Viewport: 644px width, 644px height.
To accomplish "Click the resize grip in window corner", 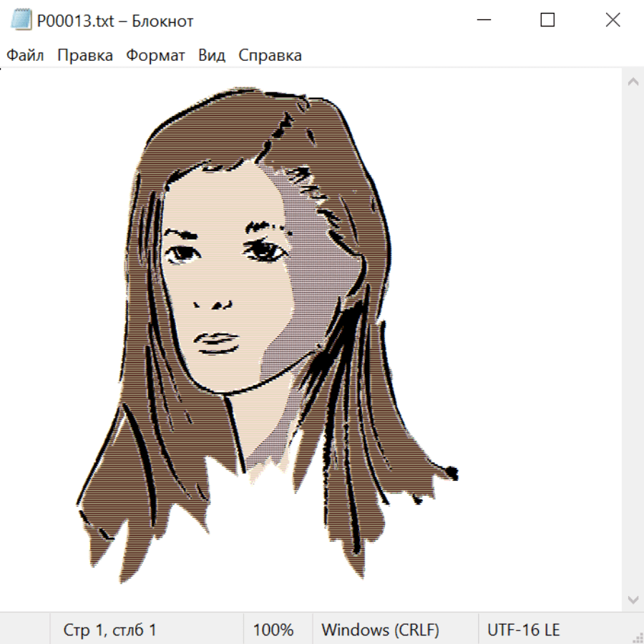I will [637, 637].
